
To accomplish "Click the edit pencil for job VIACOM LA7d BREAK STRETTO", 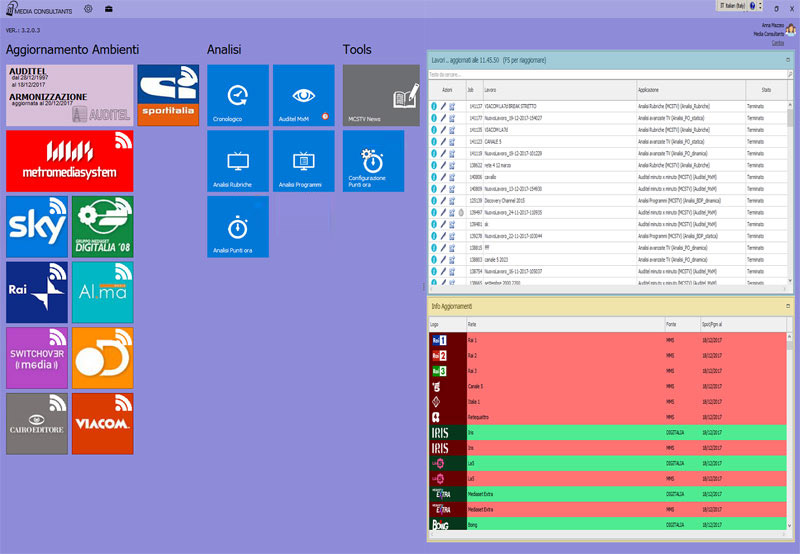I will click(443, 105).
